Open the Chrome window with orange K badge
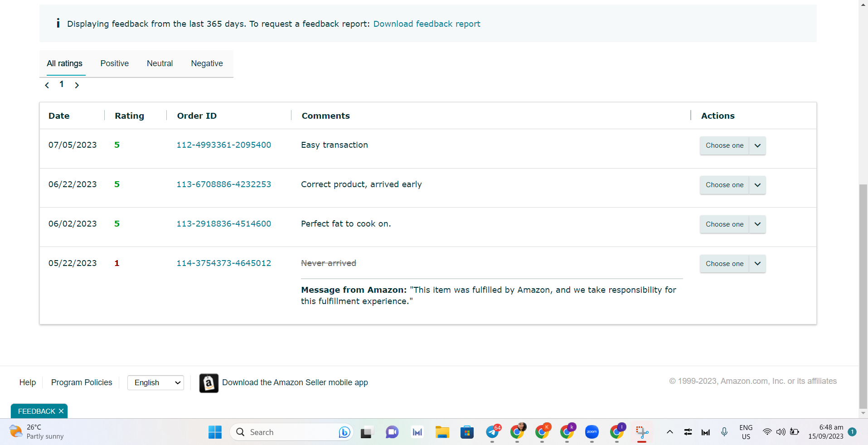Viewport: 868px width, 445px height. click(543, 432)
